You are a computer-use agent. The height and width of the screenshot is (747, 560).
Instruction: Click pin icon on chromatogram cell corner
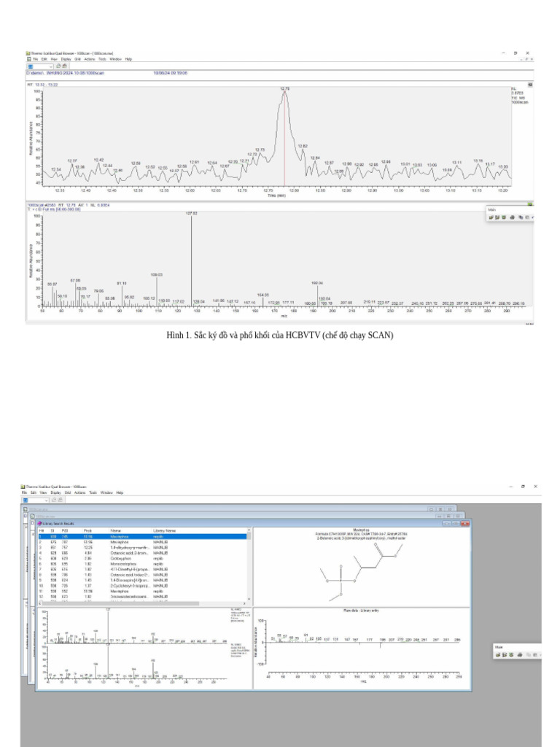click(530, 85)
